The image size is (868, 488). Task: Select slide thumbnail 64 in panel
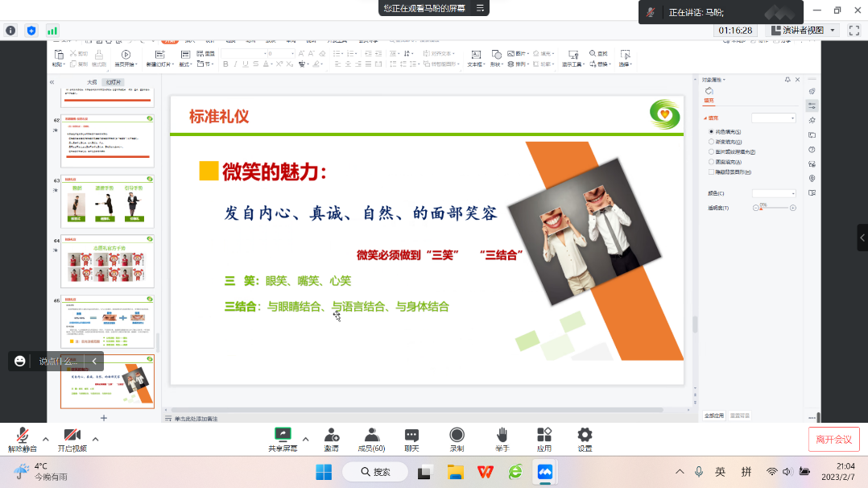107,261
